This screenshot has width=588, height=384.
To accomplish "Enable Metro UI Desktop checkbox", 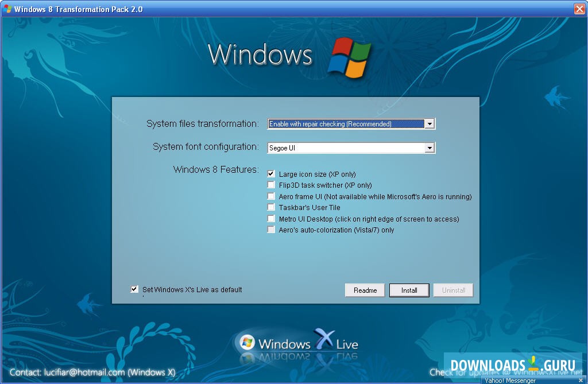I will click(x=271, y=218).
